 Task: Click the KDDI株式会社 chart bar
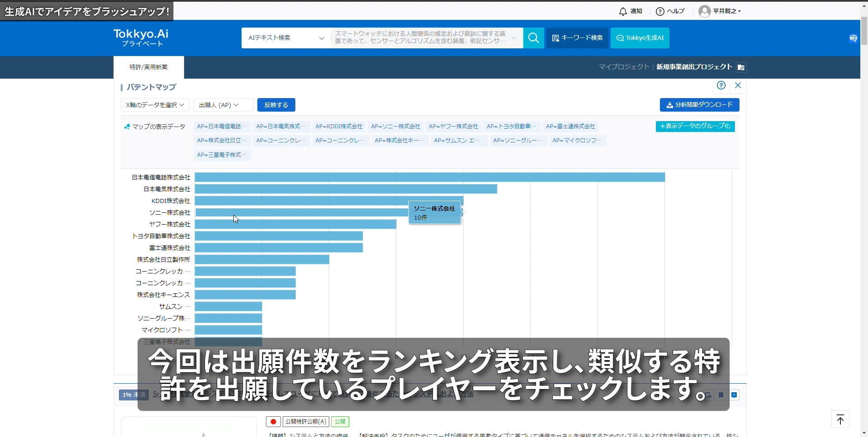(329, 201)
